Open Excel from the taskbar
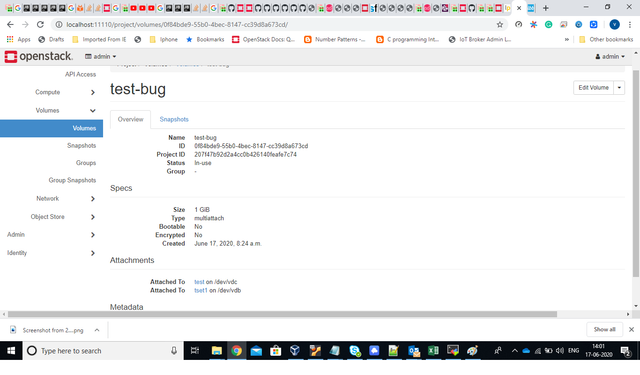 (x=433, y=351)
